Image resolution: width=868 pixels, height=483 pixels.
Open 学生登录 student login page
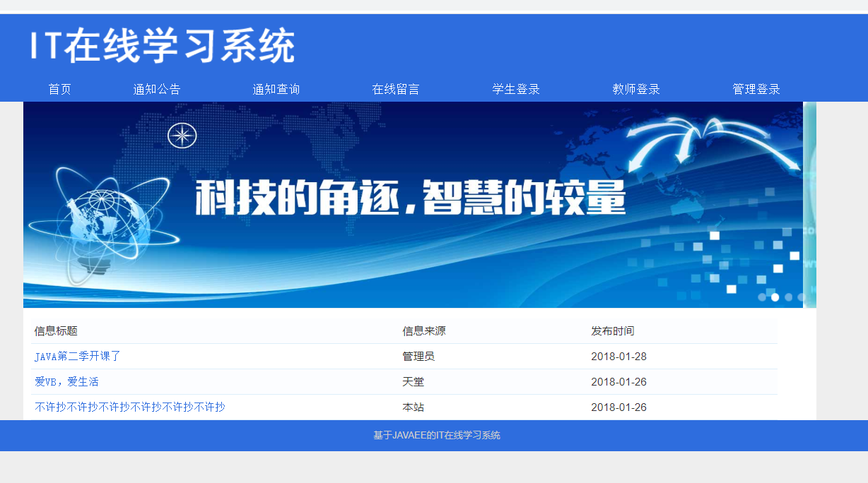pyautogui.click(x=516, y=89)
